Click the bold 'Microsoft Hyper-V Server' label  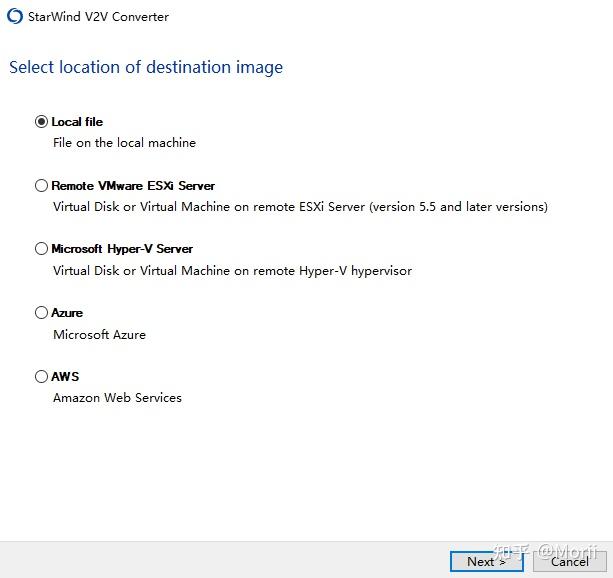tap(122, 249)
